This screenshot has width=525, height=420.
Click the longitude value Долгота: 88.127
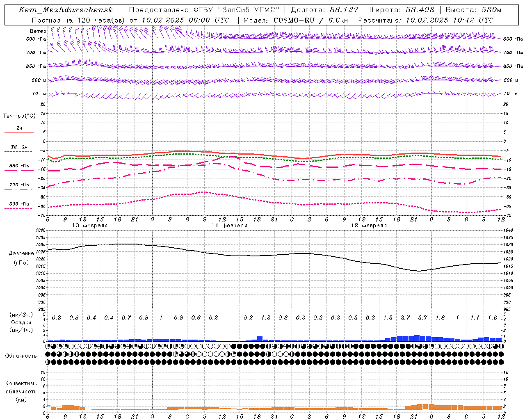324,10
